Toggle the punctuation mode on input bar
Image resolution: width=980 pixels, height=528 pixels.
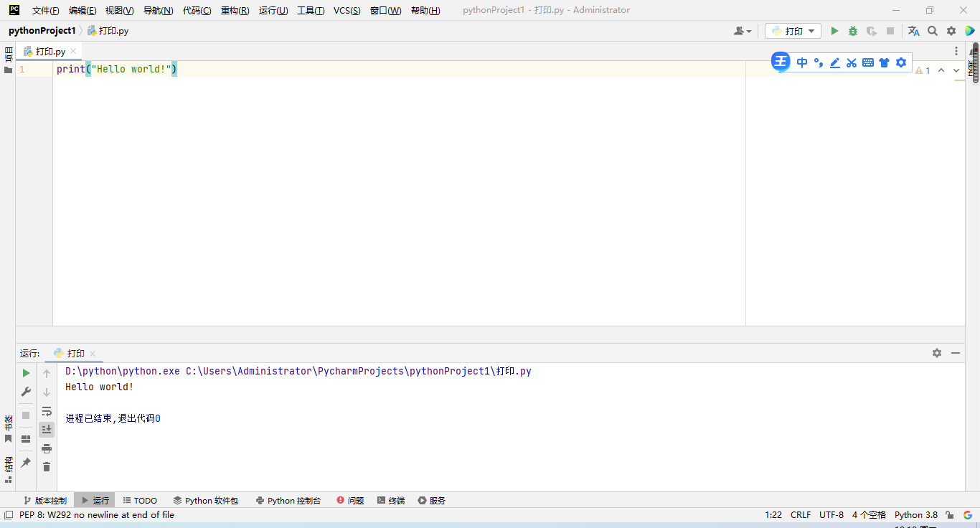819,62
